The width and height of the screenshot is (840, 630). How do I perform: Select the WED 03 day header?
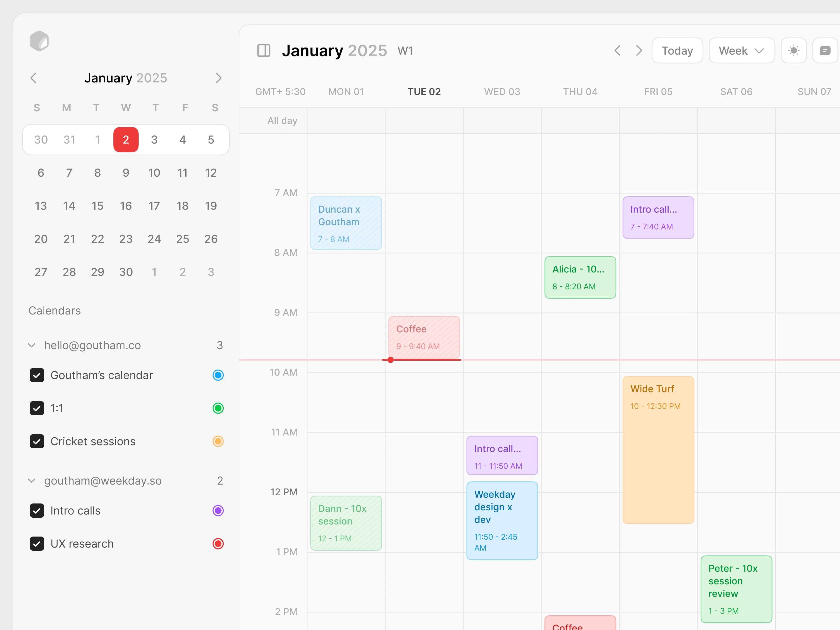502,92
